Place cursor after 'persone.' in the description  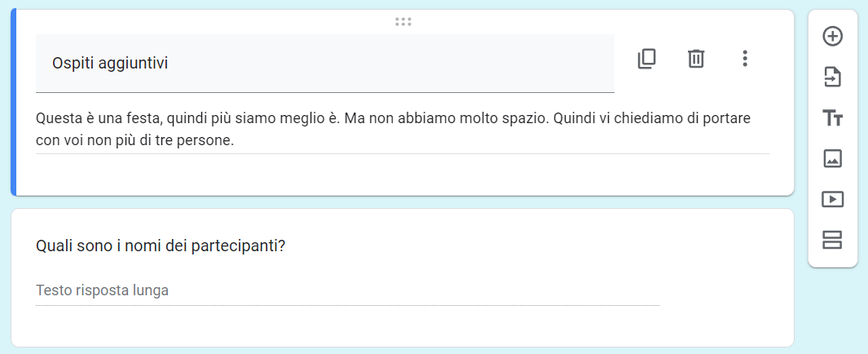236,140
